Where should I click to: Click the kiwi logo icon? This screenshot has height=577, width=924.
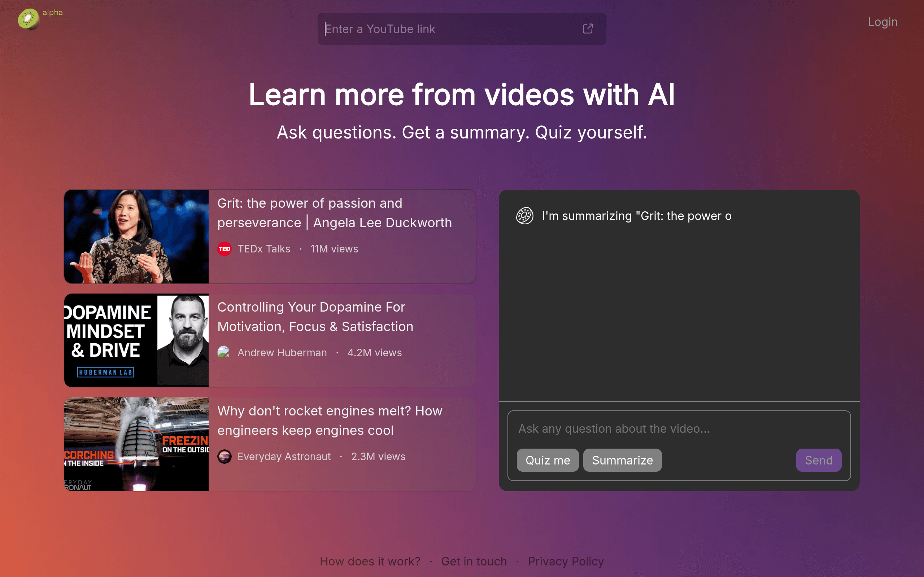pos(29,19)
